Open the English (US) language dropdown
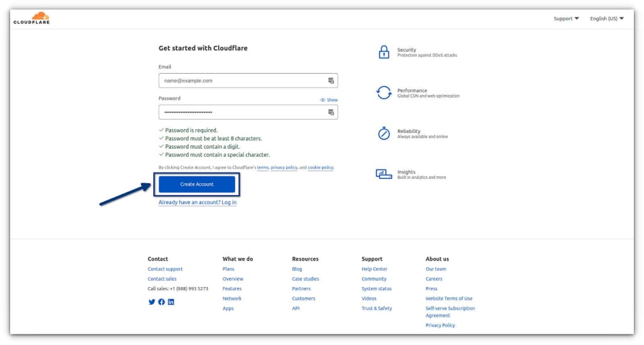The image size is (644, 345). [x=607, y=18]
